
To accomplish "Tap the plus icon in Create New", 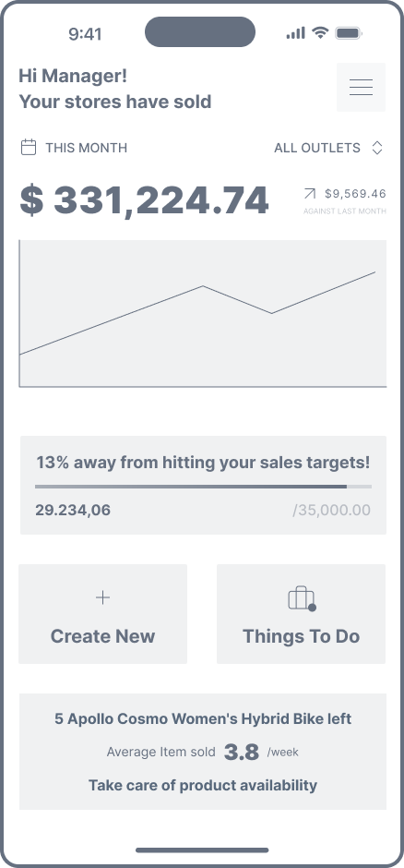I will (102, 597).
